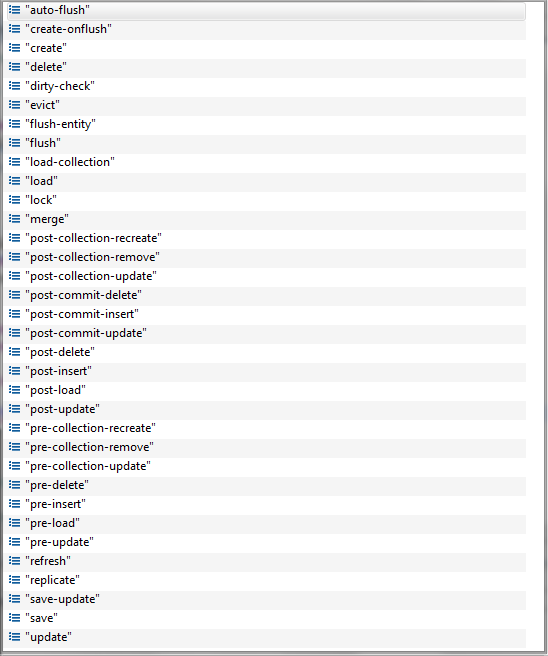
Task: Choose the "post-delete" item
Action: click(x=266, y=352)
